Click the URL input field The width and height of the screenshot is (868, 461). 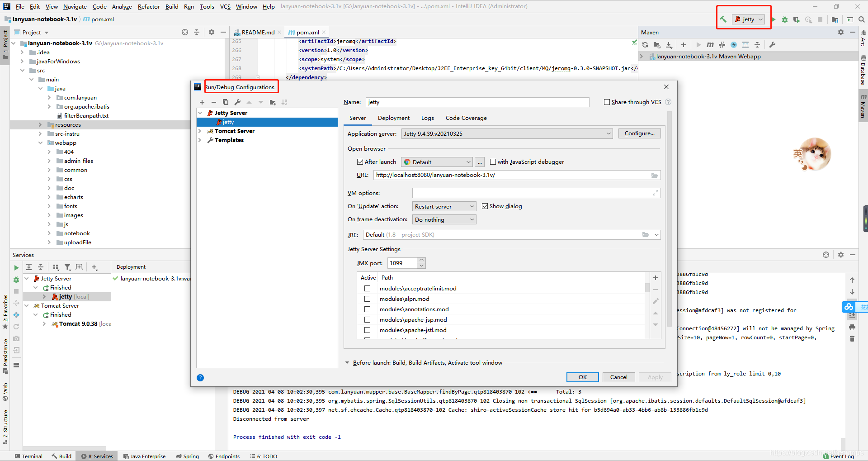click(x=517, y=175)
